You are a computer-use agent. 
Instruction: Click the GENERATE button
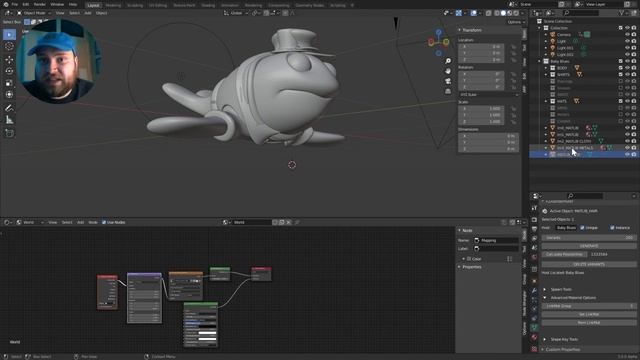pyautogui.click(x=589, y=246)
